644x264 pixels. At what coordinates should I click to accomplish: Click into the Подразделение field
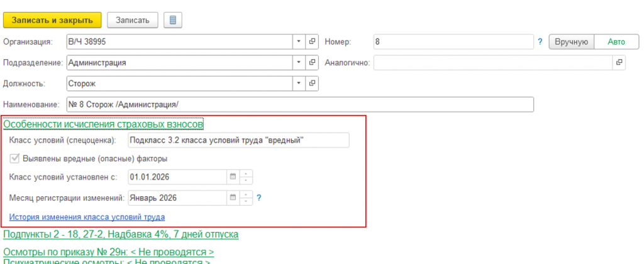coord(179,62)
